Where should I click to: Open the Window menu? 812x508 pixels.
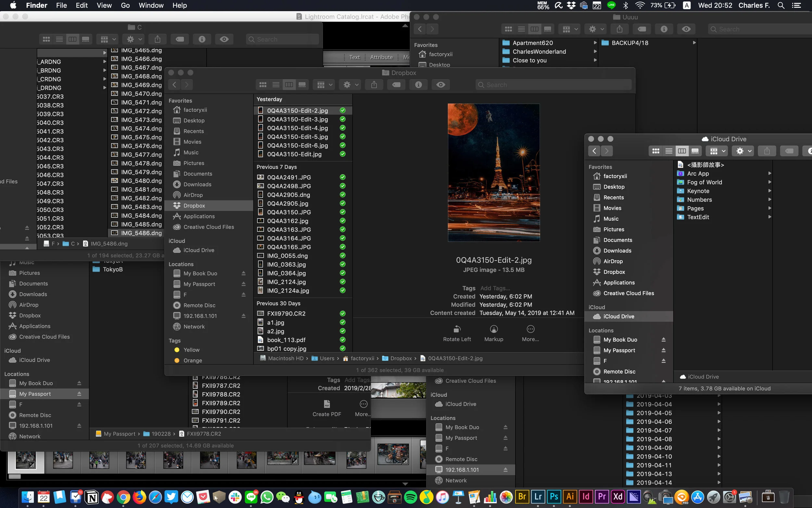(x=151, y=6)
